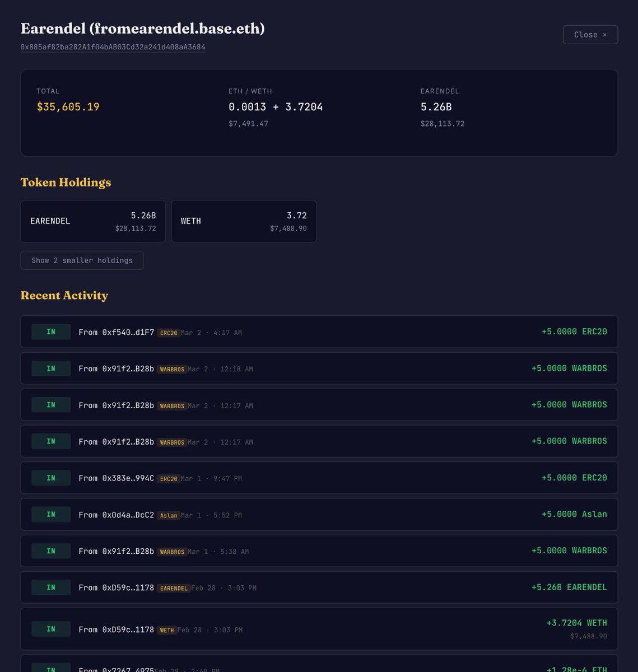Open the WETH token holding card
Screen dimensions: 638x672
(244, 221)
